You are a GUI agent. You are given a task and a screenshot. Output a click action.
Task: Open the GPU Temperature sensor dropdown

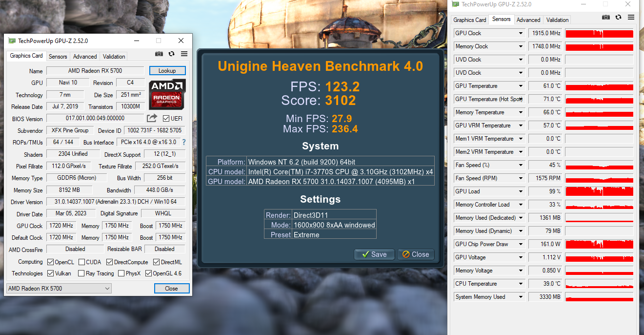(x=521, y=86)
